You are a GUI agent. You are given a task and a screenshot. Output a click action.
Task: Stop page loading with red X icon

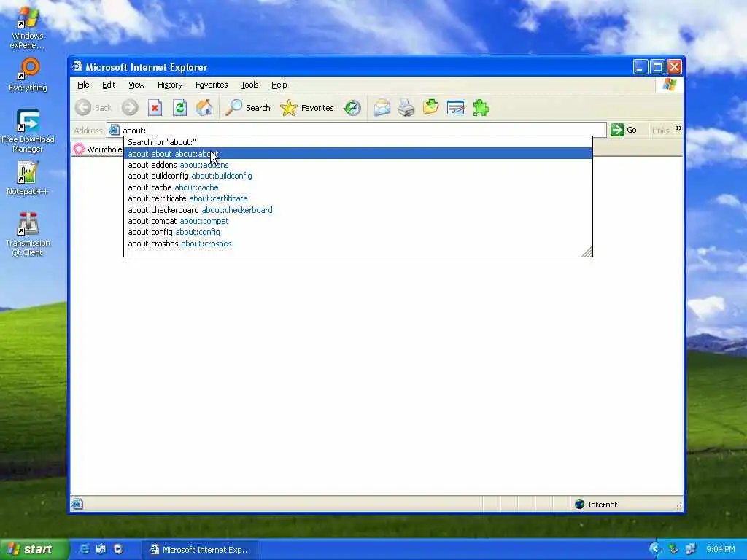155,108
